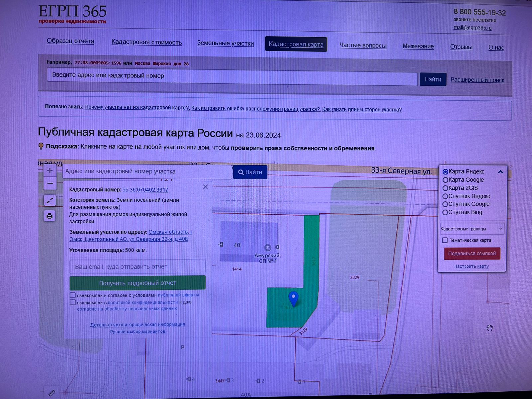Image resolution: width=532 pixels, height=399 pixels.
Task: Open 'Почему участка нет на кадастровой карте?' link
Action: click(137, 107)
